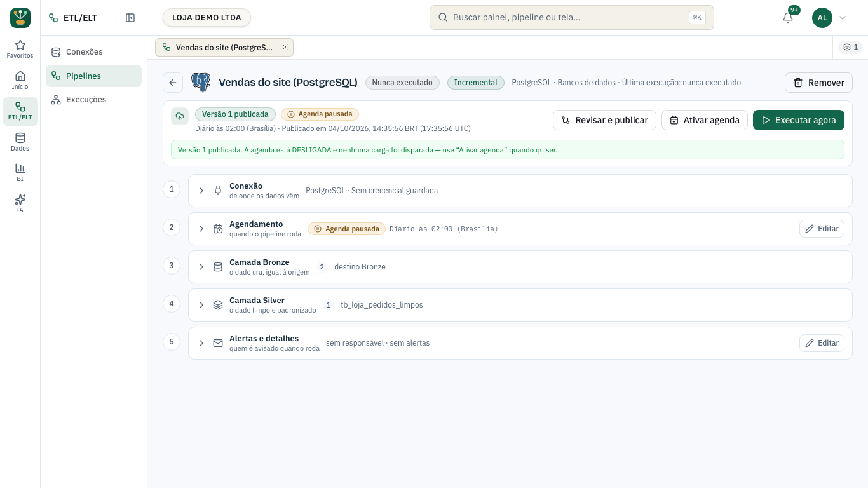The height and width of the screenshot is (488, 868).
Task: Open Favoritos in the left rail
Action: (x=20, y=50)
